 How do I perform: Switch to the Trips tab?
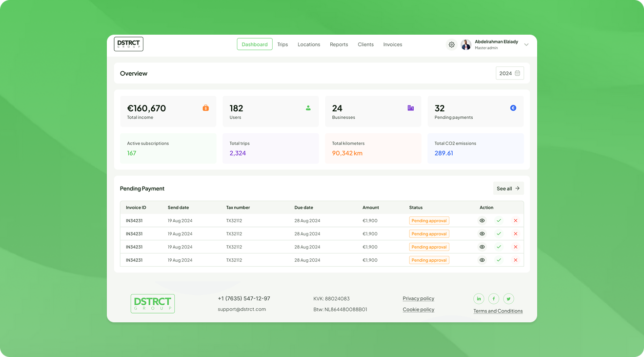click(282, 44)
